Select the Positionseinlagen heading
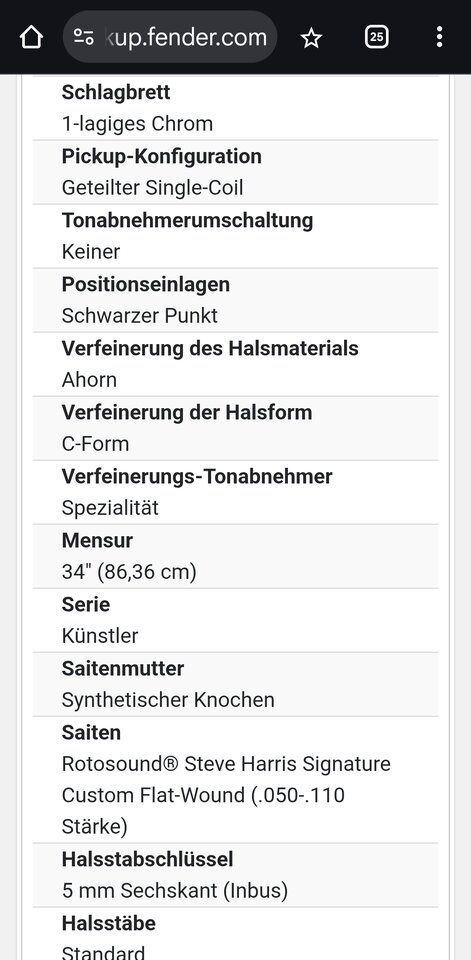The image size is (471, 960). click(x=146, y=284)
